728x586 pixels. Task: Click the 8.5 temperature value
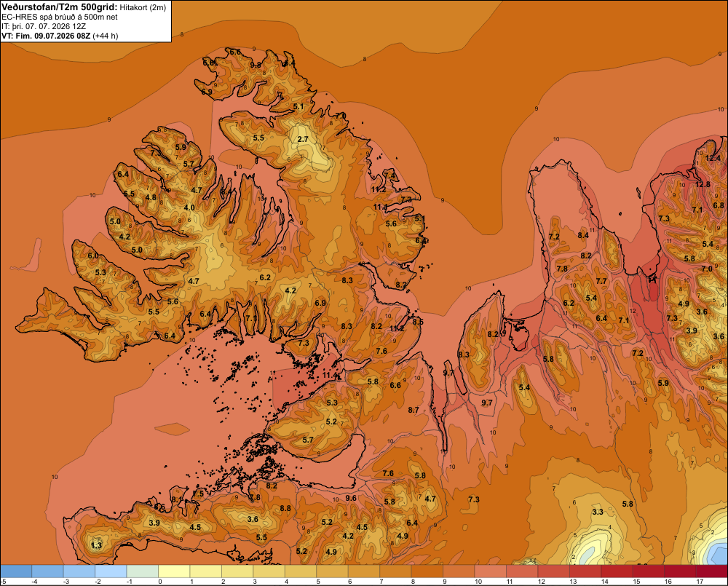click(x=417, y=322)
